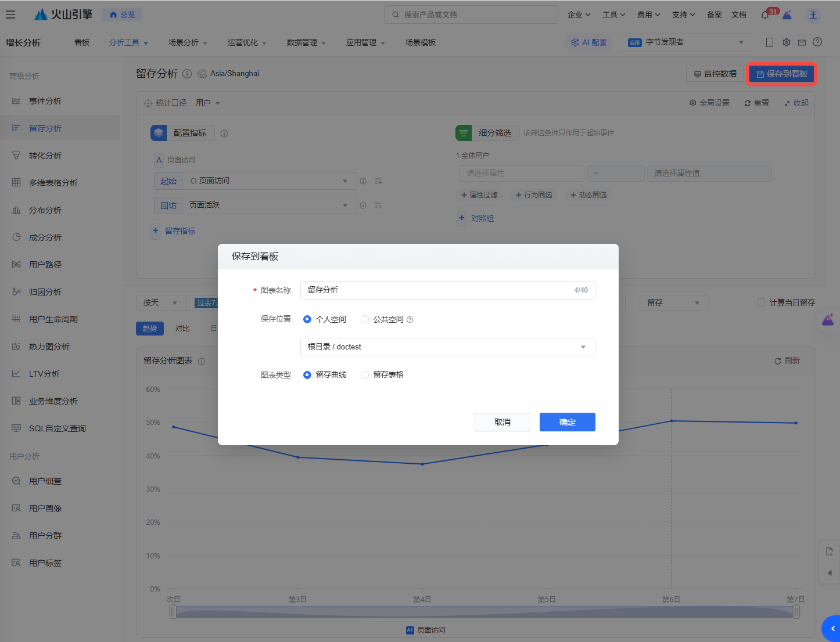Click the 确定 button
This screenshot has height=642, width=840.
pos(567,422)
